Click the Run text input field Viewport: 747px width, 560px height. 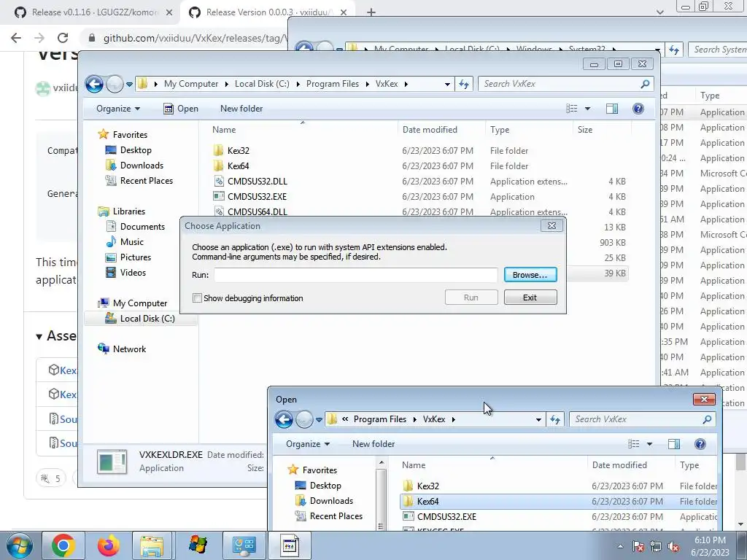355,275
